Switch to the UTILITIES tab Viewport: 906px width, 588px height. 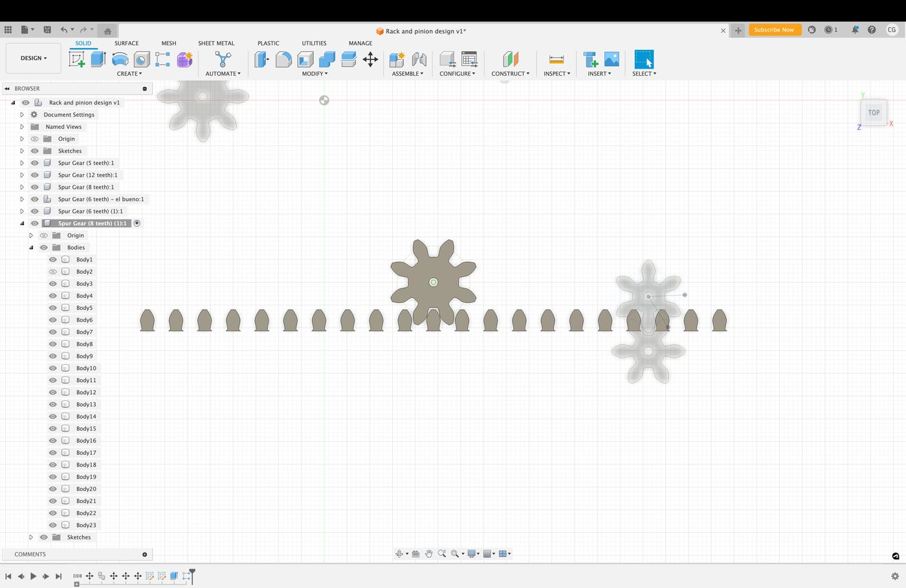(314, 43)
